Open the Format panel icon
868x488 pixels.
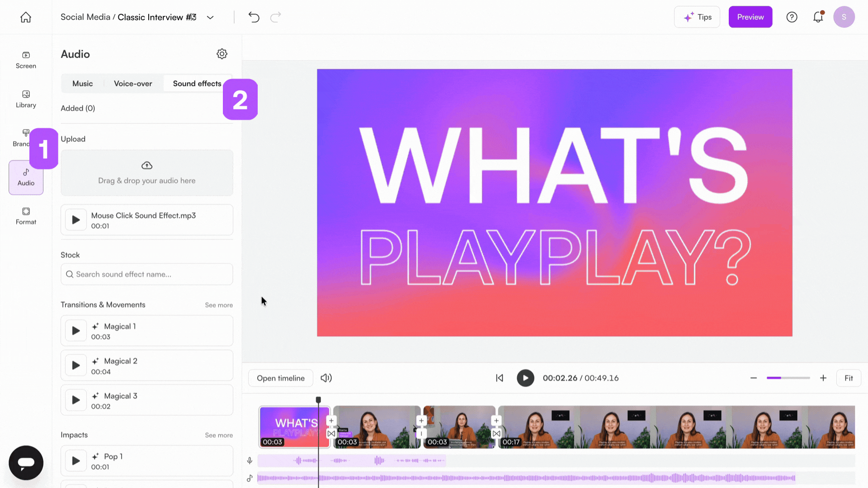[x=26, y=216]
